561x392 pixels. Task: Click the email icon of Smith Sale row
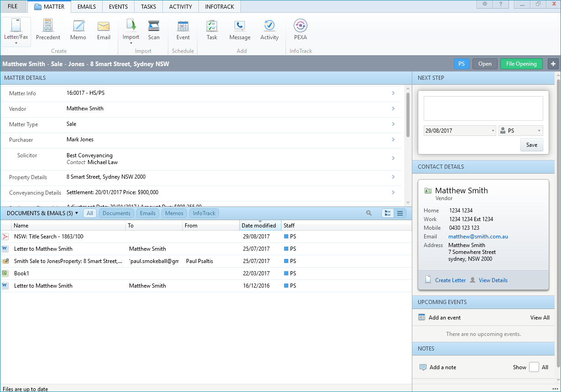click(5, 261)
